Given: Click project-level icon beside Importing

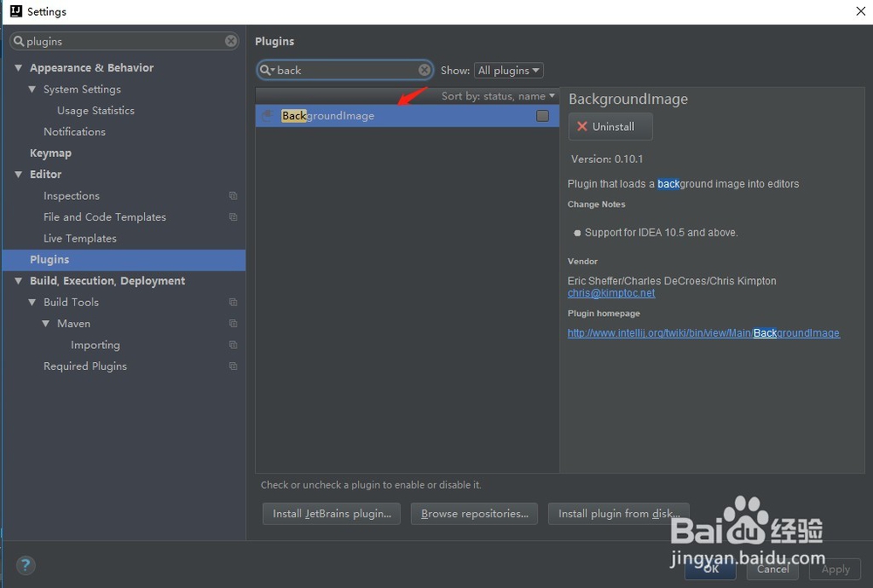Looking at the screenshot, I should tap(233, 345).
